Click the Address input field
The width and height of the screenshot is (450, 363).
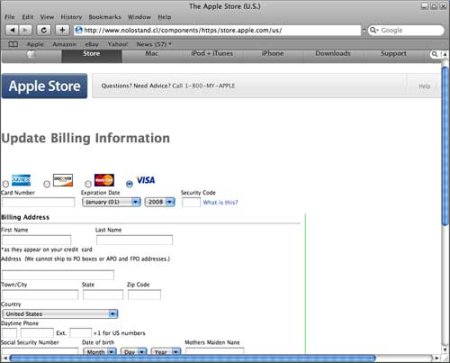coord(58,275)
